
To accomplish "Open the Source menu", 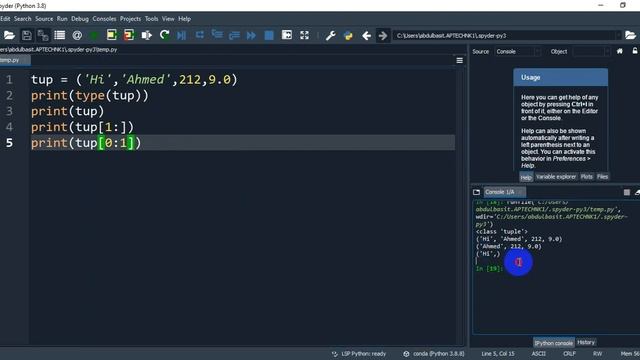I will (x=44, y=19).
